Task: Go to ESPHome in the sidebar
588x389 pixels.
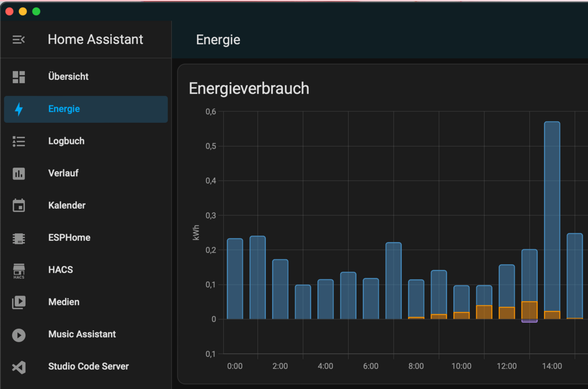Action: point(69,238)
